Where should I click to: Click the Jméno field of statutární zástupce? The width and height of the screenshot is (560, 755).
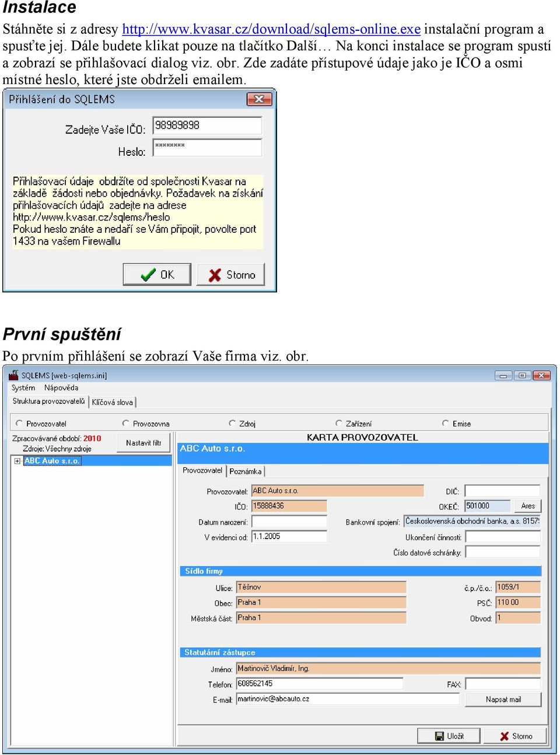[388, 668]
